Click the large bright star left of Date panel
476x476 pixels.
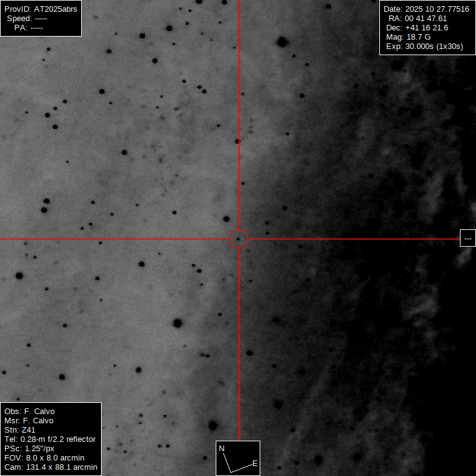(282, 42)
